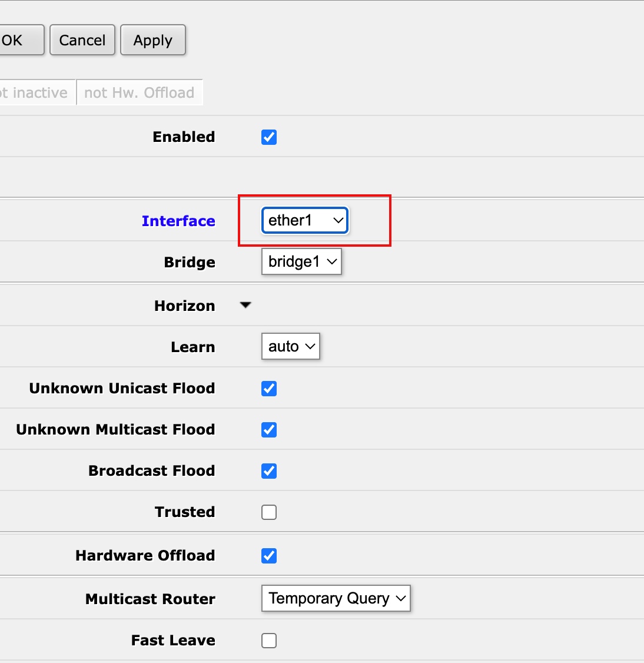
Task: Disable the Hardware Offload checkbox
Action: [269, 556]
